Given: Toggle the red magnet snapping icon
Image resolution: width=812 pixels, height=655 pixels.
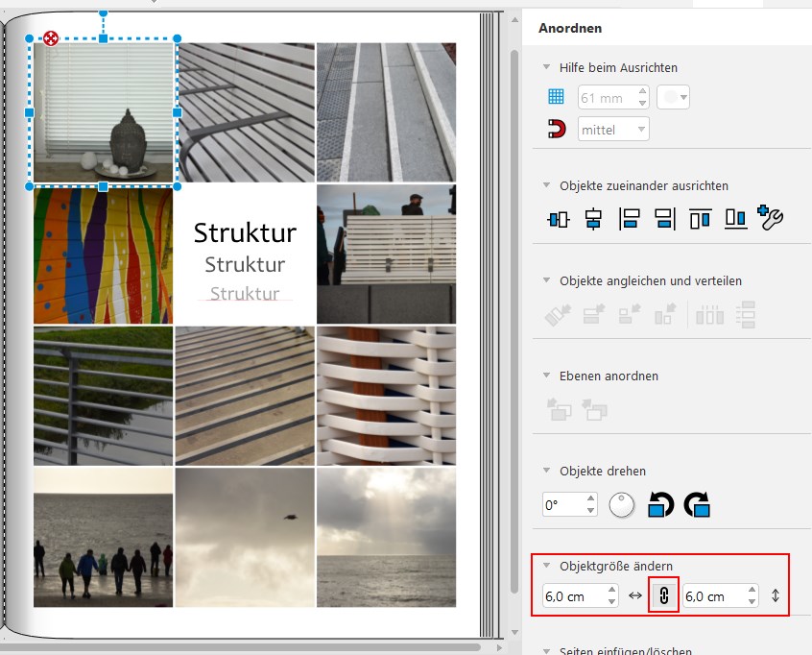Looking at the screenshot, I should [x=556, y=129].
